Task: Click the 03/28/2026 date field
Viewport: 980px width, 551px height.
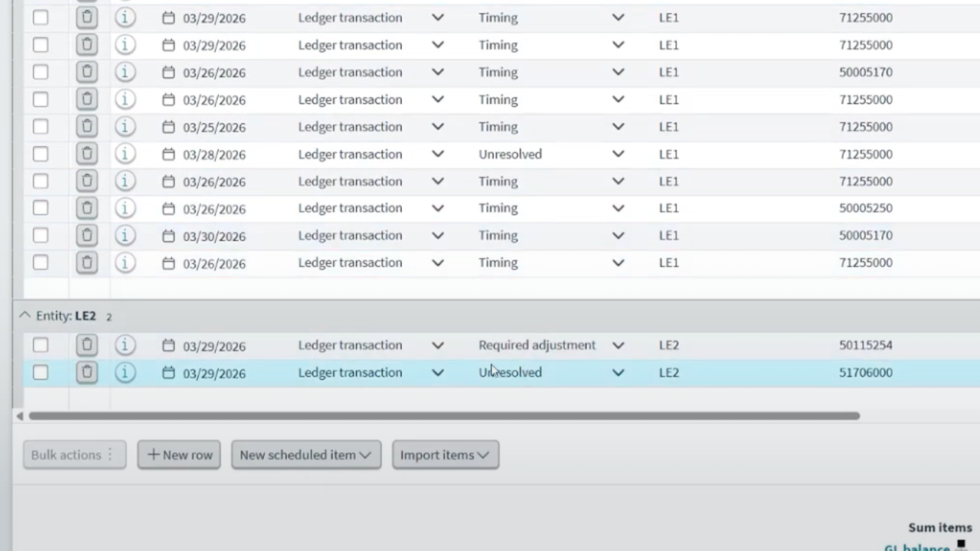Action: pyautogui.click(x=214, y=155)
